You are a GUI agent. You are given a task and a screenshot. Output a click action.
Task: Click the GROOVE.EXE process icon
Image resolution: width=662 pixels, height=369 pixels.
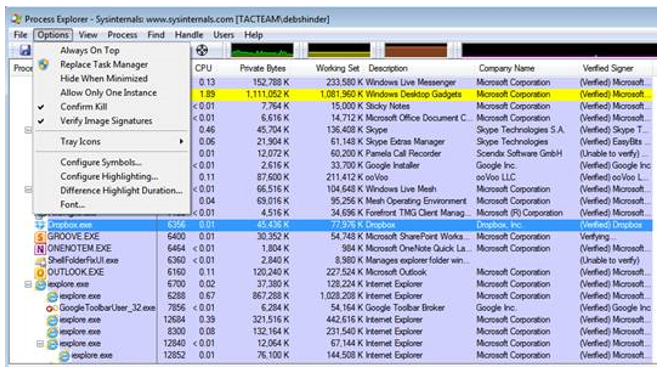(x=40, y=236)
